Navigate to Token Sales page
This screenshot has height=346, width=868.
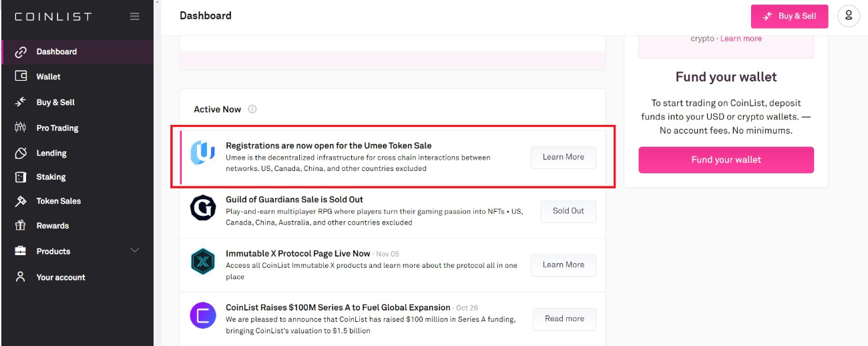(58, 201)
